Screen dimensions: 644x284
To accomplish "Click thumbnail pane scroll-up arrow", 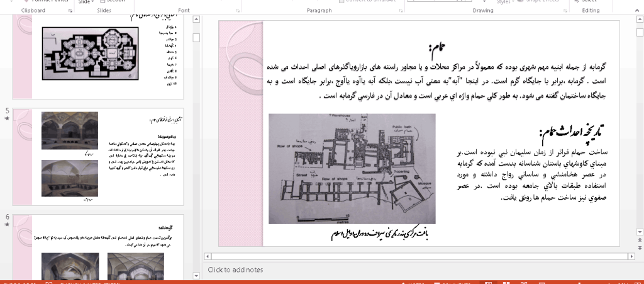I will pos(196,20).
